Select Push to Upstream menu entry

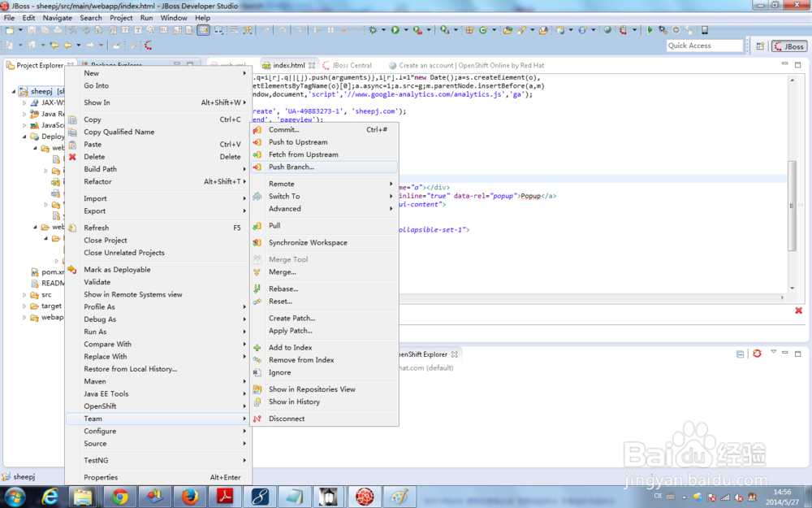tap(324, 142)
